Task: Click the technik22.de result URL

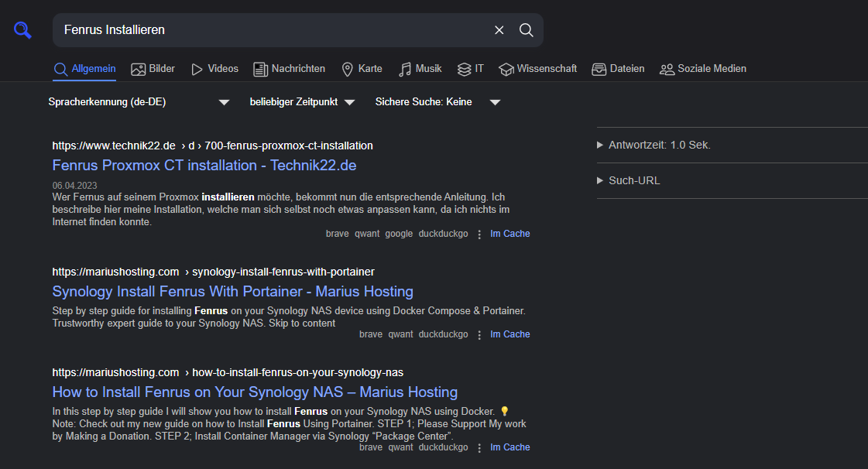Action: coord(213,145)
